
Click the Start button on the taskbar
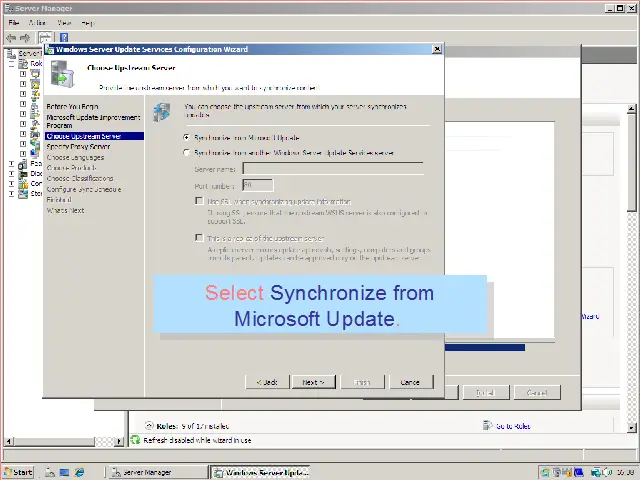point(18,472)
